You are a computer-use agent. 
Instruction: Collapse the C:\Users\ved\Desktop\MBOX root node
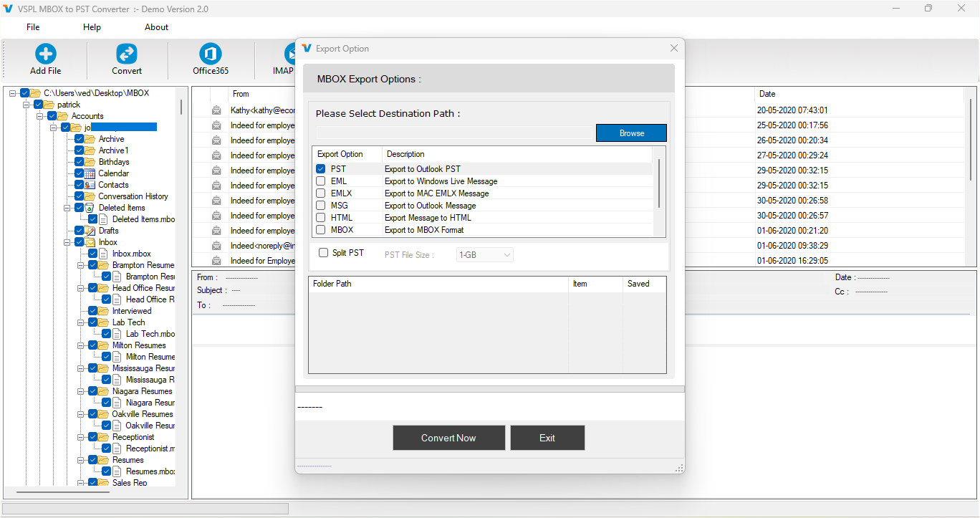tap(13, 93)
